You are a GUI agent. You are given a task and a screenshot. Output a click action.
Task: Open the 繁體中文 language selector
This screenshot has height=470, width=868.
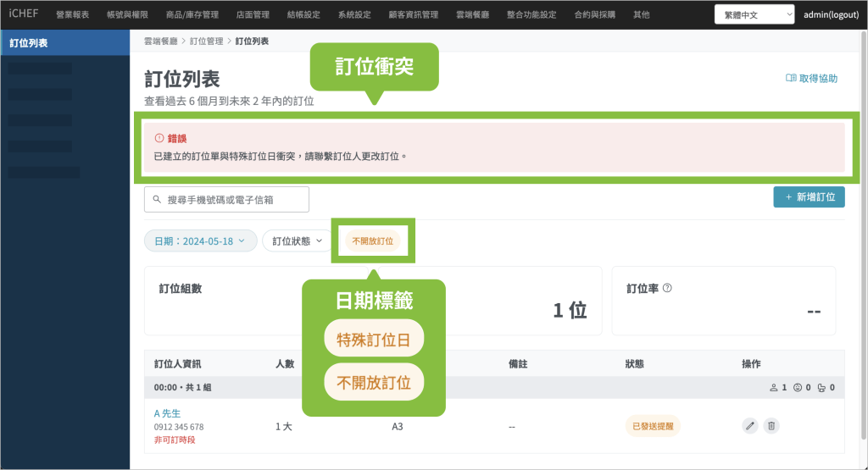pyautogui.click(x=754, y=14)
